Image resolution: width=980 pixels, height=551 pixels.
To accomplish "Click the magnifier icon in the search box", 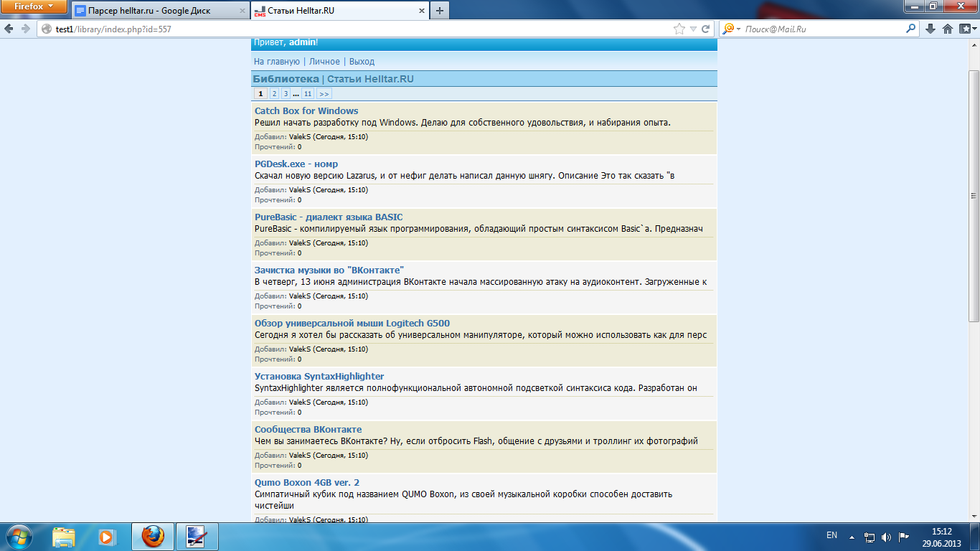I will tap(911, 29).
